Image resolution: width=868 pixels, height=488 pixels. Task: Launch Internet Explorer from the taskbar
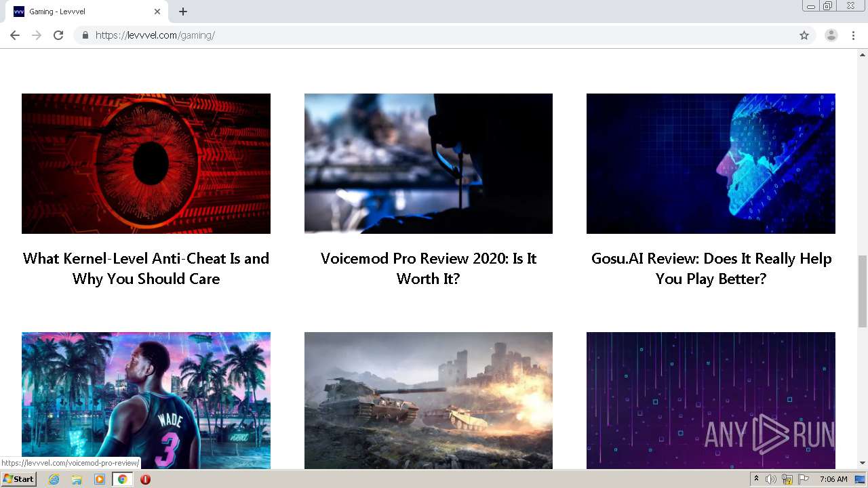[x=54, y=479]
